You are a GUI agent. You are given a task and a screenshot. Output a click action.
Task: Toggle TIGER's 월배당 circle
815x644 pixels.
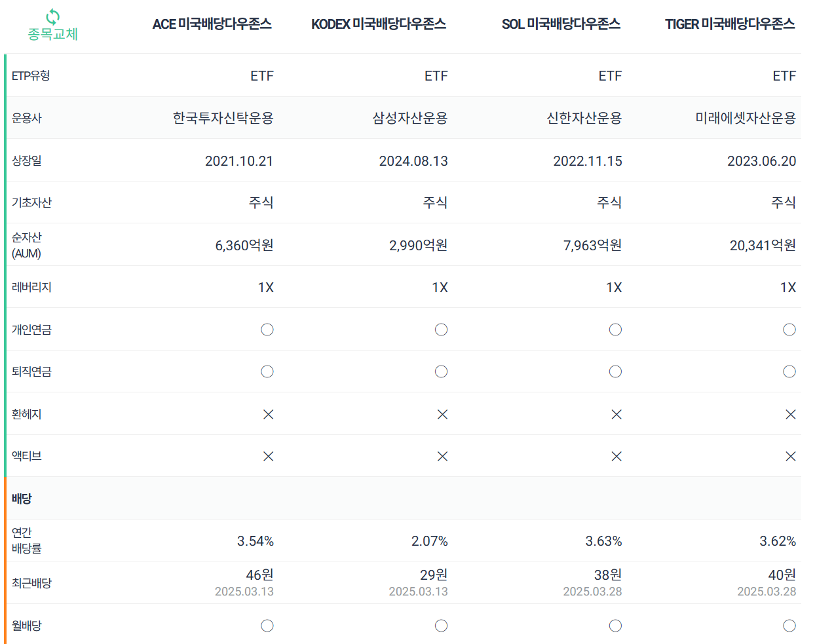(x=789, y=626)
